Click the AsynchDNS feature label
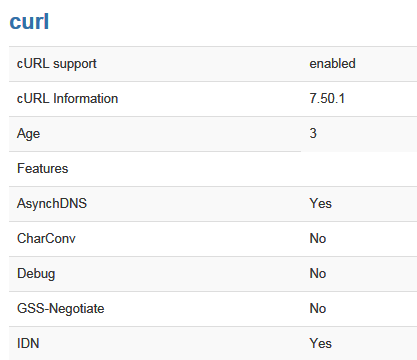The image size is (417, 360). click(52, 203)
